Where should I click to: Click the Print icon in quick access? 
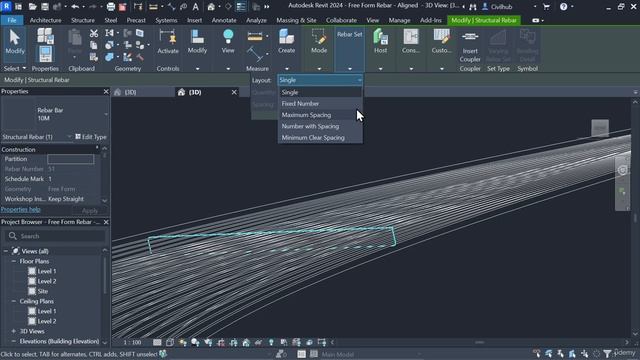(111, 7)
